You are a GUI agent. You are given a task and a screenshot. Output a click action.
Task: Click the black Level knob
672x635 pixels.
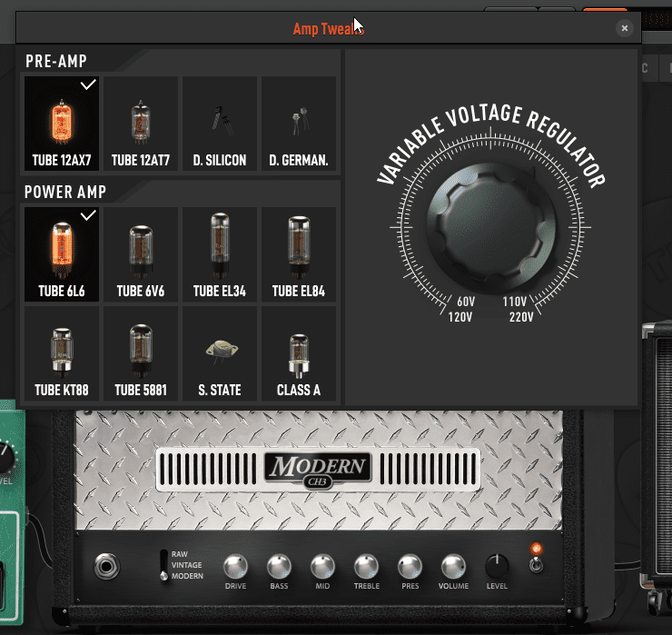pyautogui.click(x=497, y=567)
